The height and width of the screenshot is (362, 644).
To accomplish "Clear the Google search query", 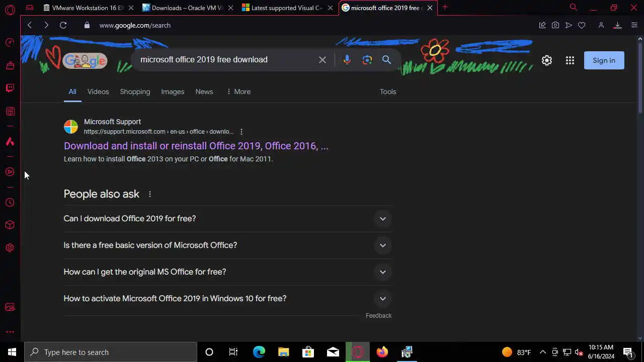I will click(323, 60).
